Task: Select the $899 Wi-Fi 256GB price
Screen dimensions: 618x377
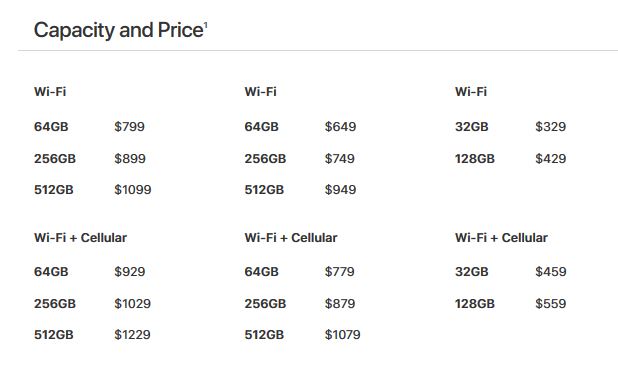Action: coord(130,159)
